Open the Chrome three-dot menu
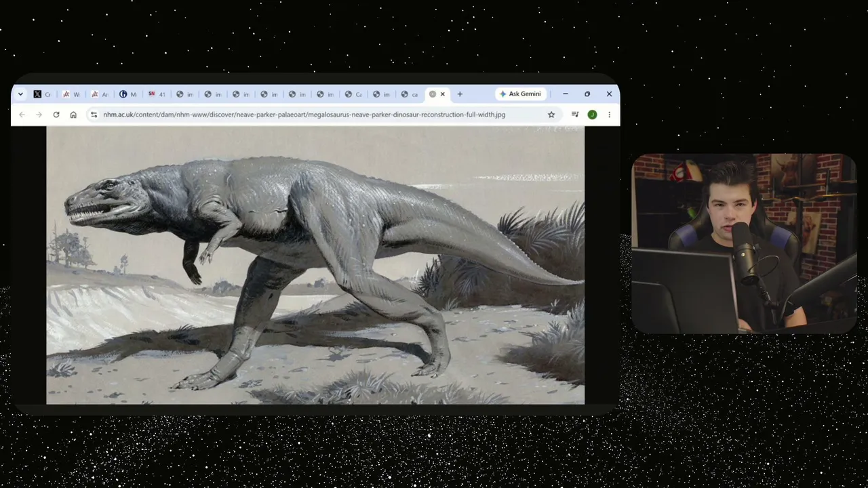Viewport: 868px width, 488px height. tap(609, 115)
